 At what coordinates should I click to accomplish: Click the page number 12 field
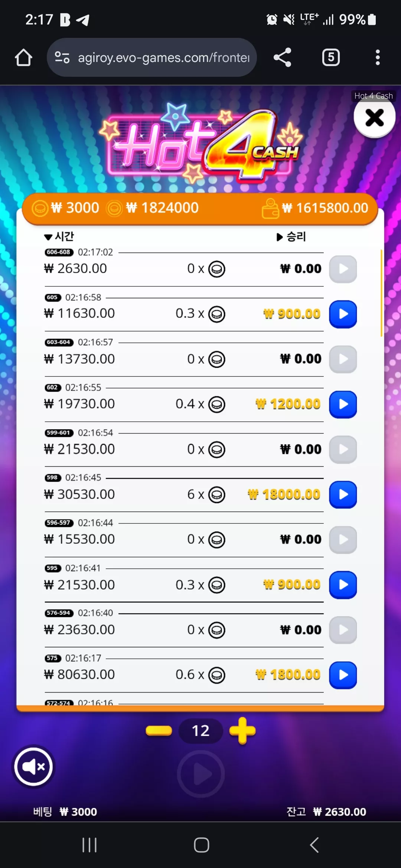click(x=200, y=731)
